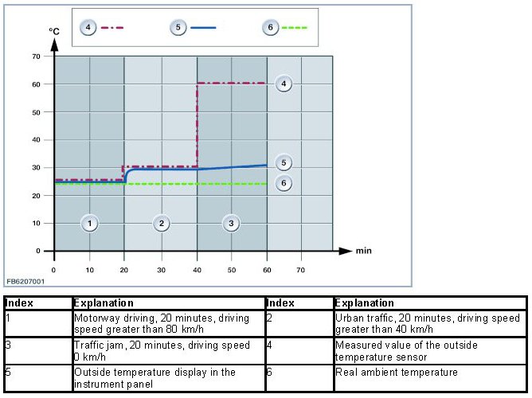Screen dimensions: 532x398
Task: Click the figure code FB6207001 under the chart
Action: (x=25, y=281)
